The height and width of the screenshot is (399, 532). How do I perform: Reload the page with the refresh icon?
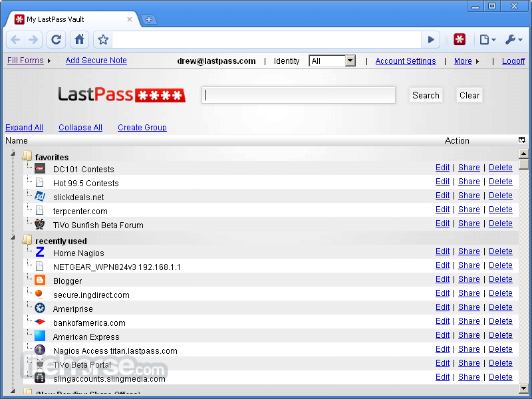(56, 40)
